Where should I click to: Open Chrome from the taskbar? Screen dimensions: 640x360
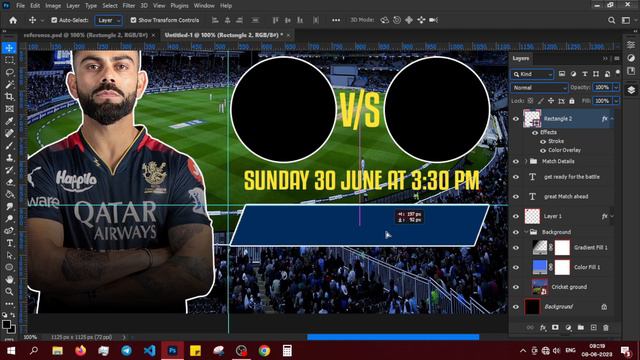coord(264,351)
